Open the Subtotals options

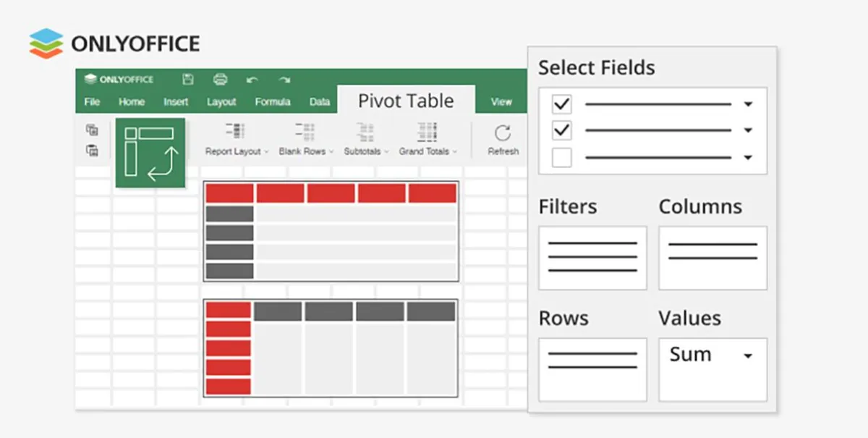(366, 139)
